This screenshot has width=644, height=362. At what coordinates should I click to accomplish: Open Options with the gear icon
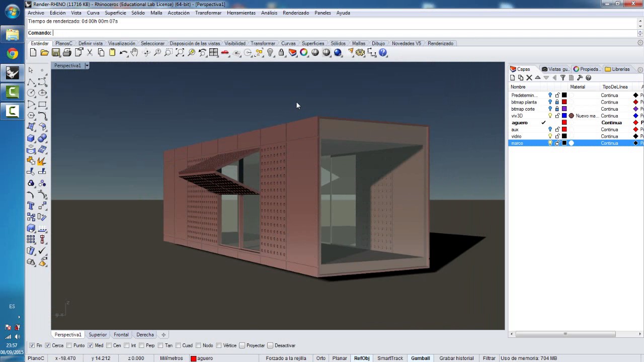(x=360, y=52)
